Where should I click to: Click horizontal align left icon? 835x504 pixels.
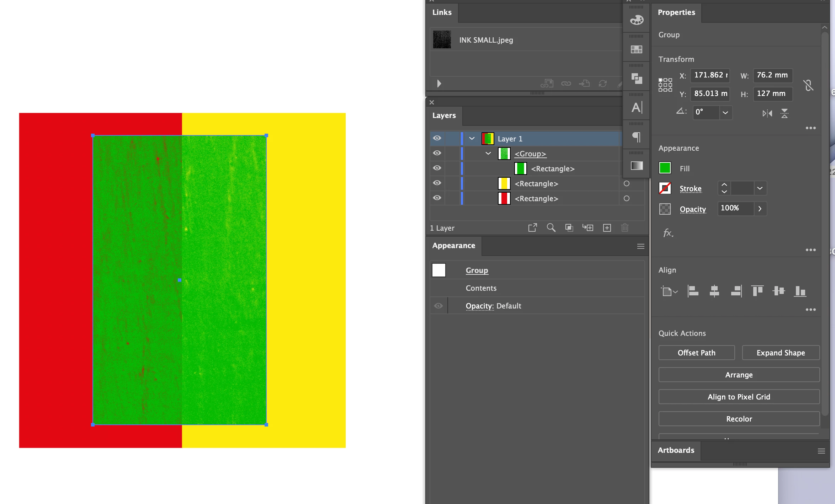[x=693, y=291]
